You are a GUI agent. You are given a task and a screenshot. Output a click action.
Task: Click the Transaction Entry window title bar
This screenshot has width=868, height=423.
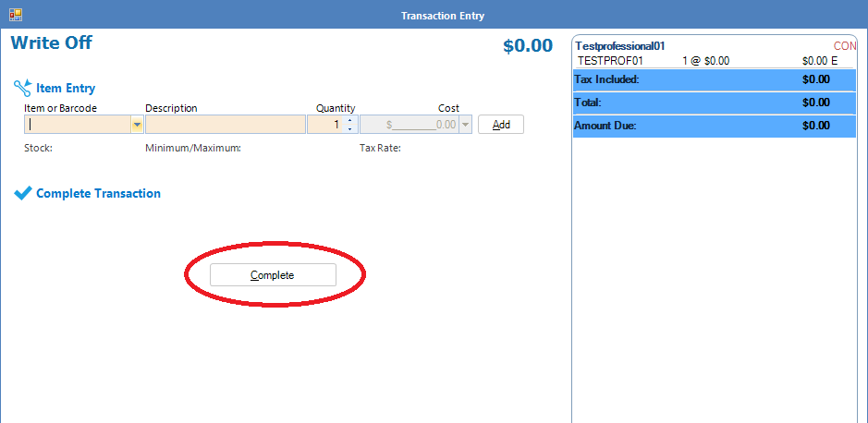443,16
